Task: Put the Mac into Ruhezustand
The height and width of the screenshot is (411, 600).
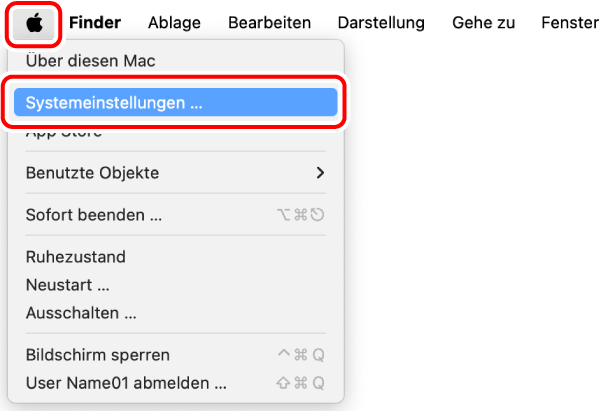Action: (75, 257)
